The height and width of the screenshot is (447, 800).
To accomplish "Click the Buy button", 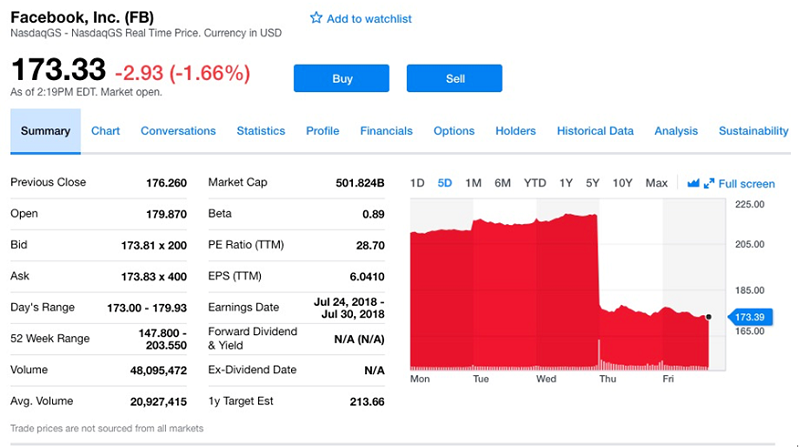I will 341,78.
